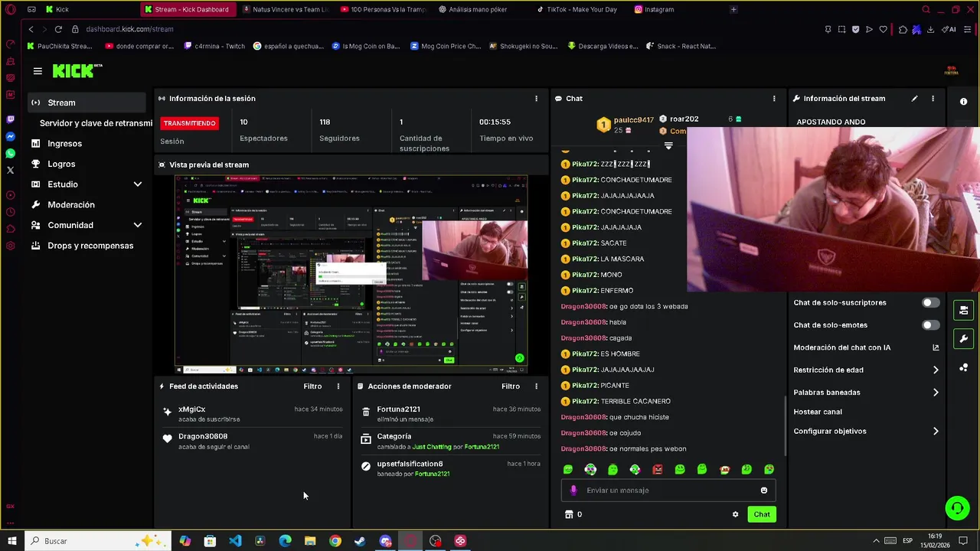Open Opera sidebar Messenger icon
The height and width of the screenshot is (551, 980).
[10, 137]
